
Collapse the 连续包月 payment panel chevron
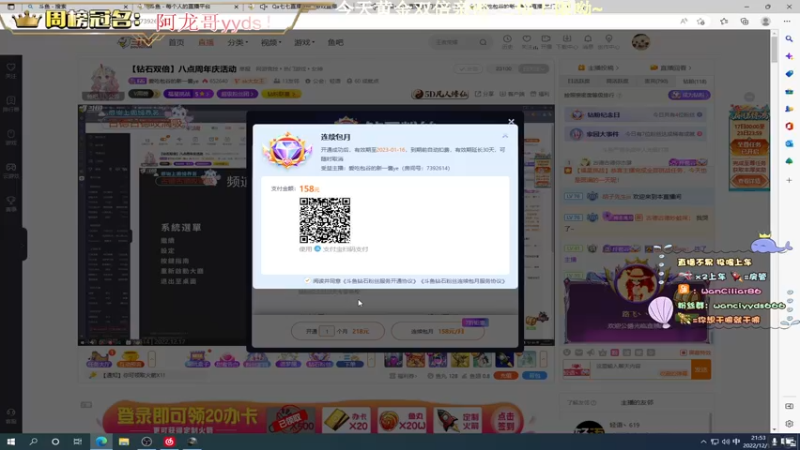tap(505, 136)
